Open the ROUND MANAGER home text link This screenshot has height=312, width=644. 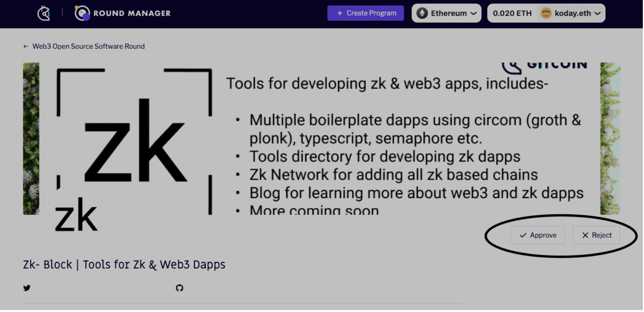(132, 13)
